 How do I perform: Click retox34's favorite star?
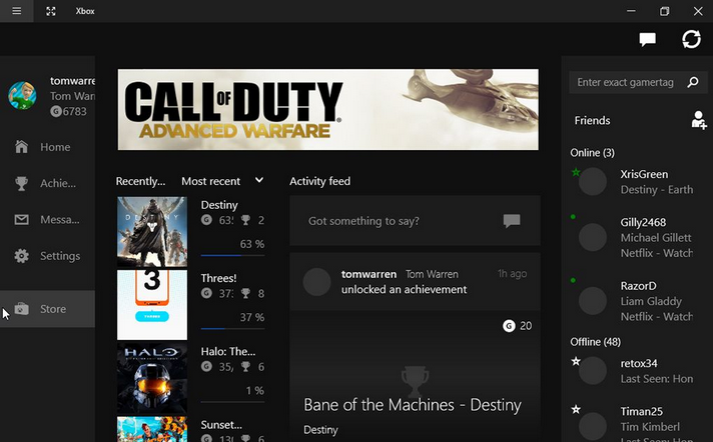576,361
